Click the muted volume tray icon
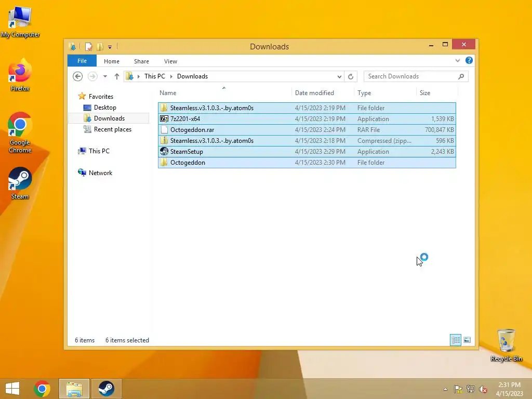Image resolution: width=532 pixels, height=399 pixels. click(x=483, y=389)
